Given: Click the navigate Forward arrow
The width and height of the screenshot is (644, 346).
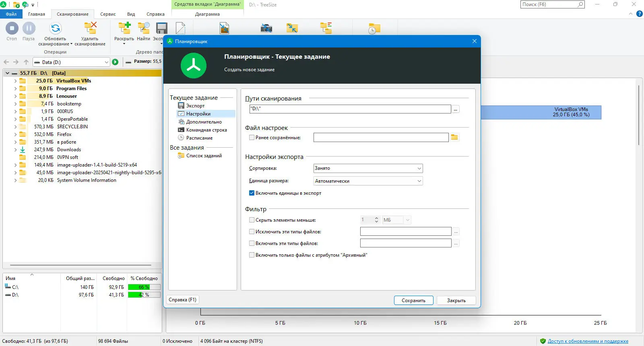Looking at the screenshot, I should click(16, 62).
